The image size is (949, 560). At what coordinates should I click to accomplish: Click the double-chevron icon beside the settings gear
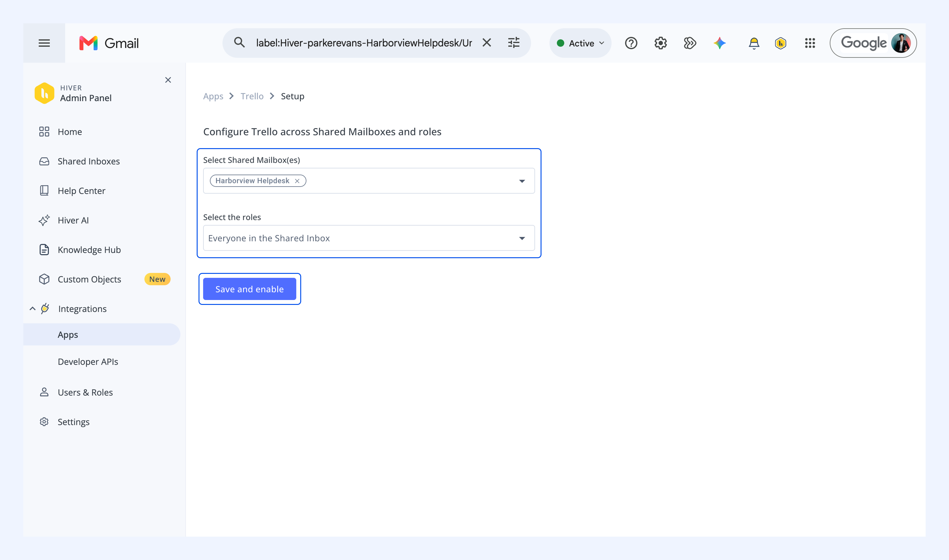[x=690, y=43]
